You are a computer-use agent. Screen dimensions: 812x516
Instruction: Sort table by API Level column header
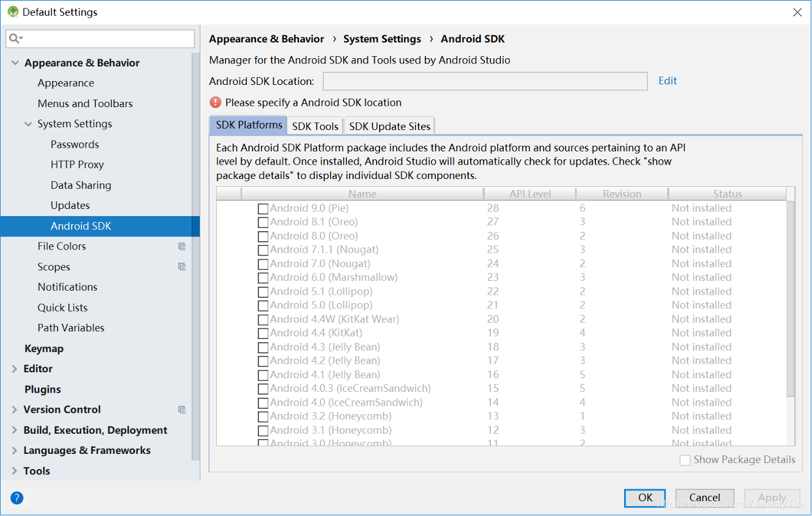coord(530,194)
